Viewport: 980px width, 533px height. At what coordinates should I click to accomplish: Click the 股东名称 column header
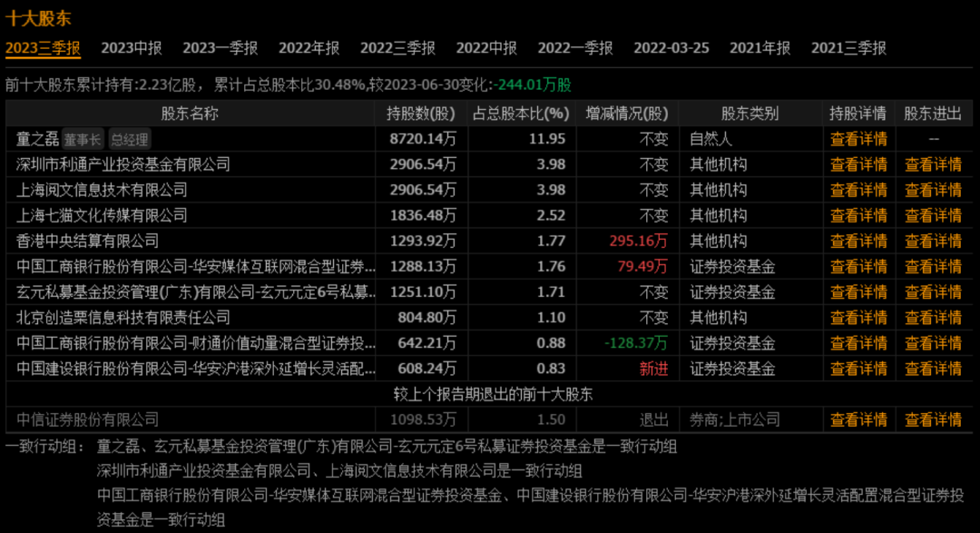pyautogui.click(x=190, y=114)
